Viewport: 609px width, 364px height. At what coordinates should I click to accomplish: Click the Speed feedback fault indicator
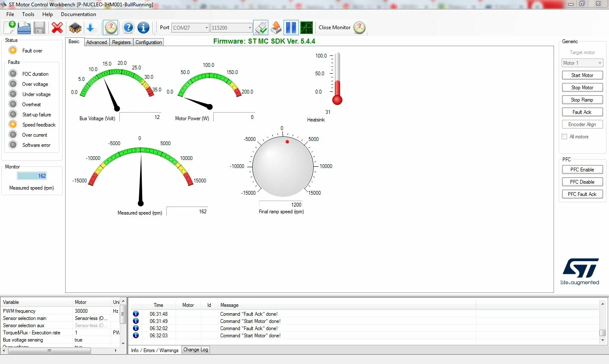(13, 124)
